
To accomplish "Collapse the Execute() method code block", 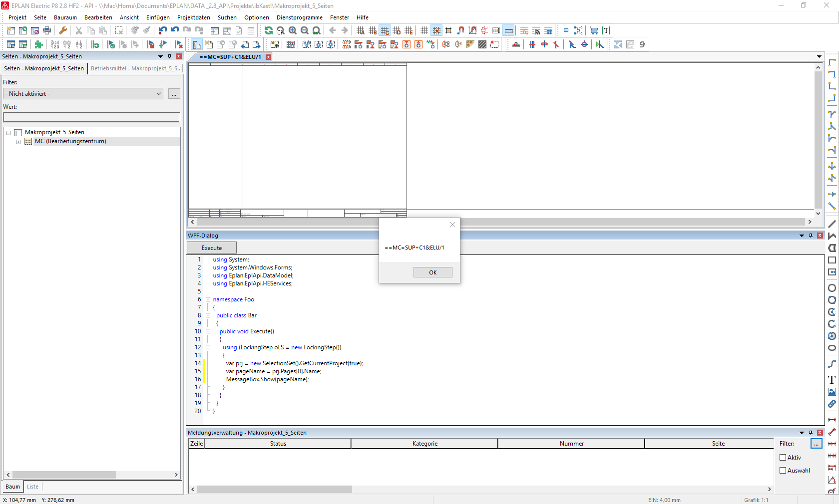I will click(208, 331).
